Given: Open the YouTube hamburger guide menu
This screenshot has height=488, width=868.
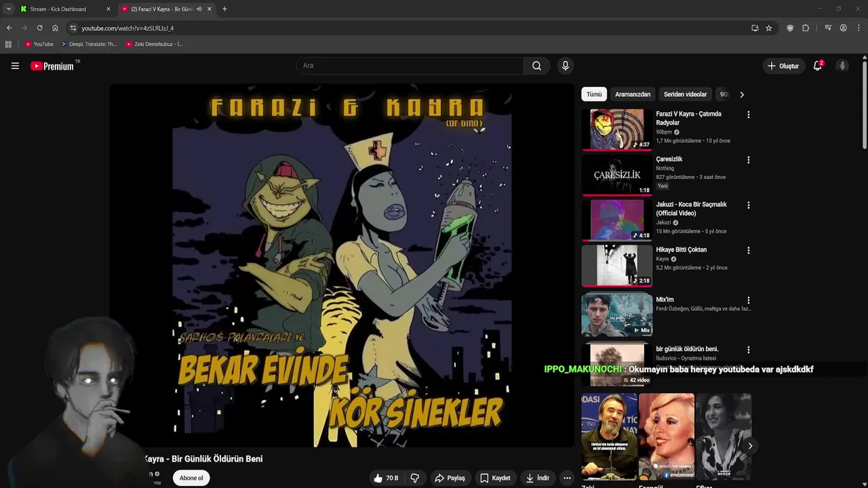Looking at the screenshot, I should coord(15,66).
